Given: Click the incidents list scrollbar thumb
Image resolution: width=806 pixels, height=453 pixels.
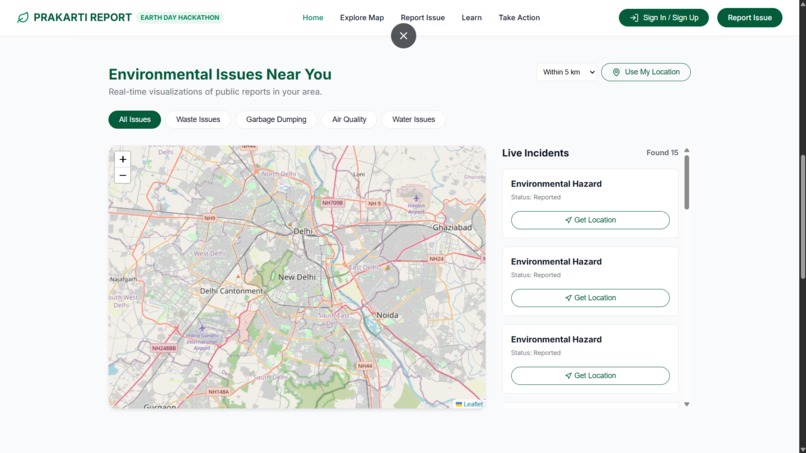Looking at the screenshot, I should [x=686, y=182].
